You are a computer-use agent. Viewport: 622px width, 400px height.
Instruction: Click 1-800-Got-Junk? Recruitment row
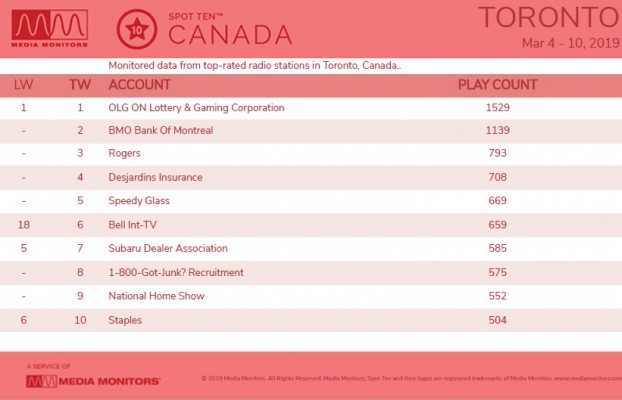[311, 273]
